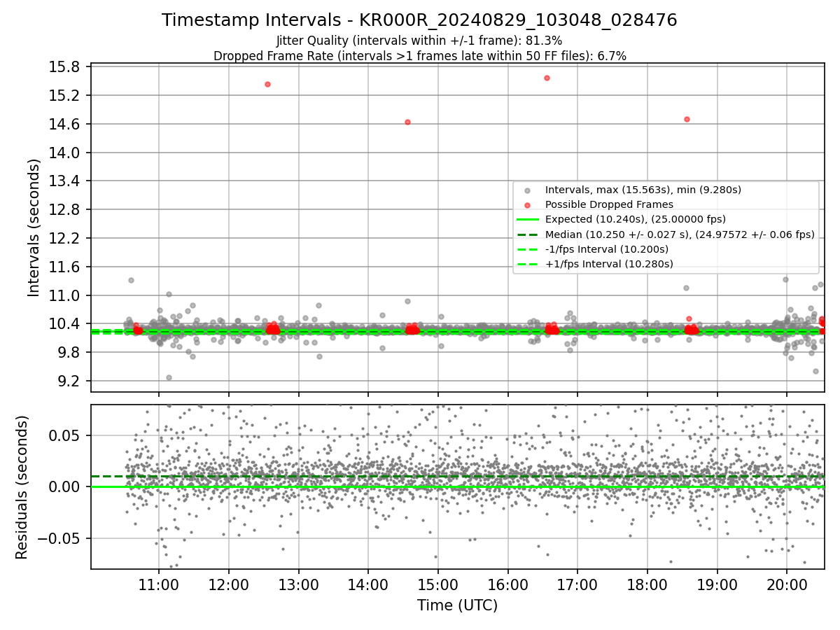Screen dimensions: 840x630
Task: Click the residuals tick label '0.05'
Action: (x=65, y=435)
